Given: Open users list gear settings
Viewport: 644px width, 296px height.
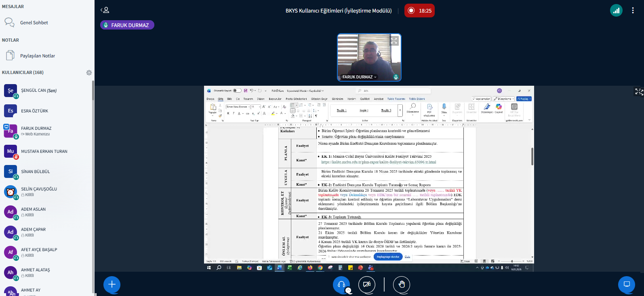Looking at the screenshot, I should pos(89,73).
